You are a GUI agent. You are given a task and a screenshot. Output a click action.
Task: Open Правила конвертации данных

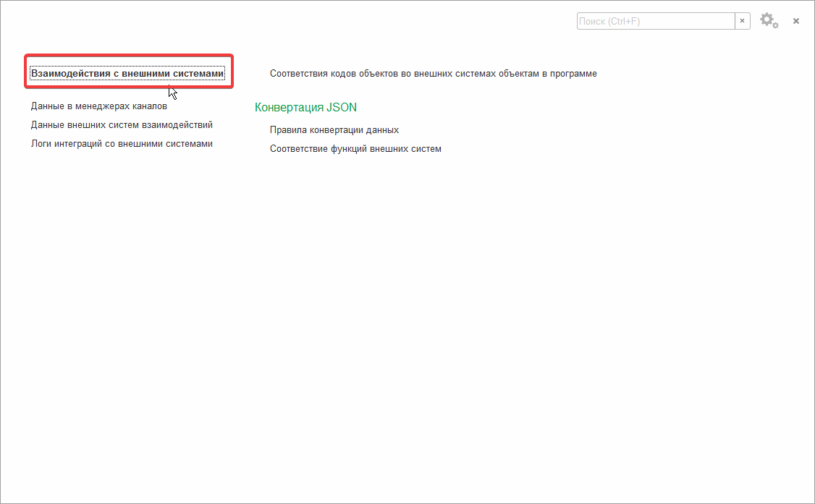334,129
